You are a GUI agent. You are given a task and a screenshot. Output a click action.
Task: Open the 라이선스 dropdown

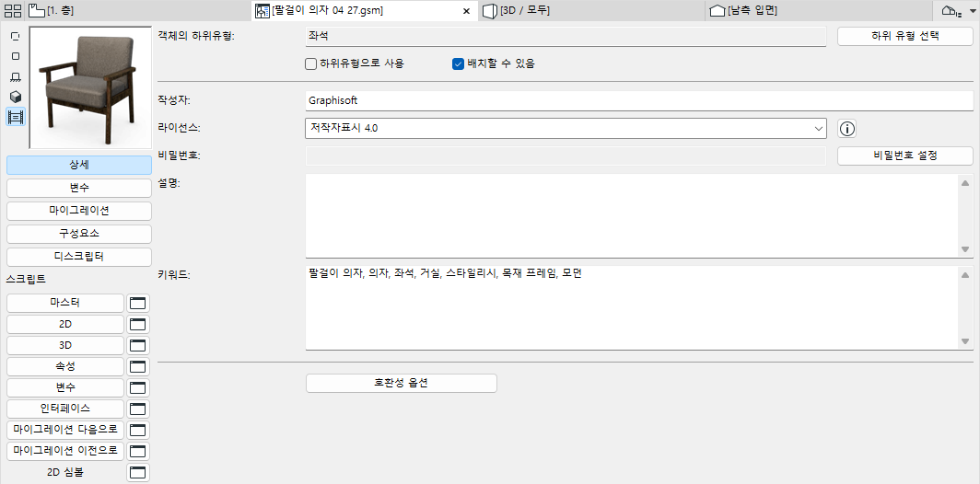pyautogui.click(x=566, y=129)
